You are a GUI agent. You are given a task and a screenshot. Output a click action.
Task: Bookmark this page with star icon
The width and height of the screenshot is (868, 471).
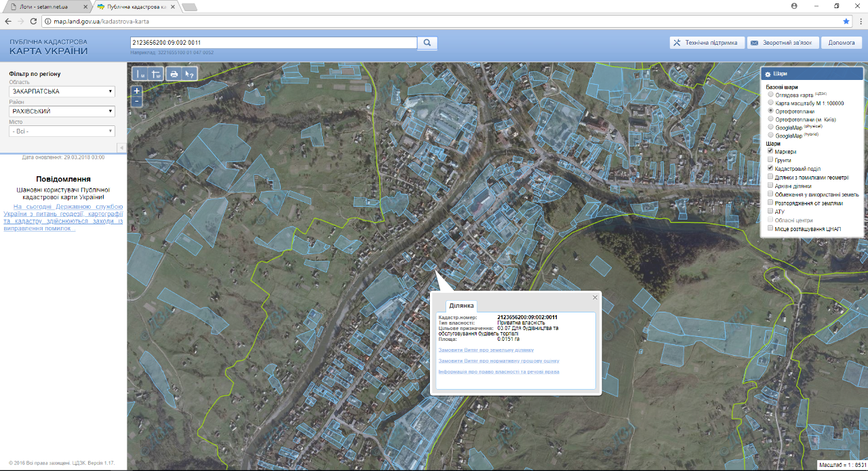click(x=846, y=21)
